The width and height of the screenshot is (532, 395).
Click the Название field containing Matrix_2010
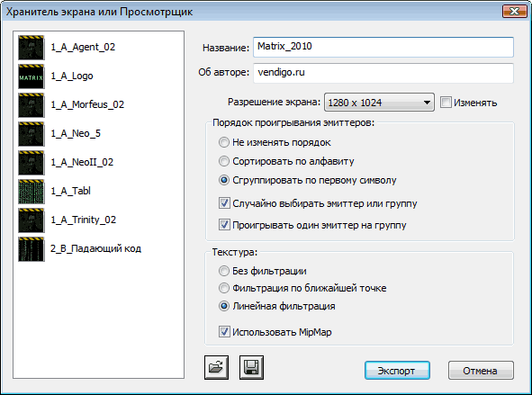tap(383, 47)
